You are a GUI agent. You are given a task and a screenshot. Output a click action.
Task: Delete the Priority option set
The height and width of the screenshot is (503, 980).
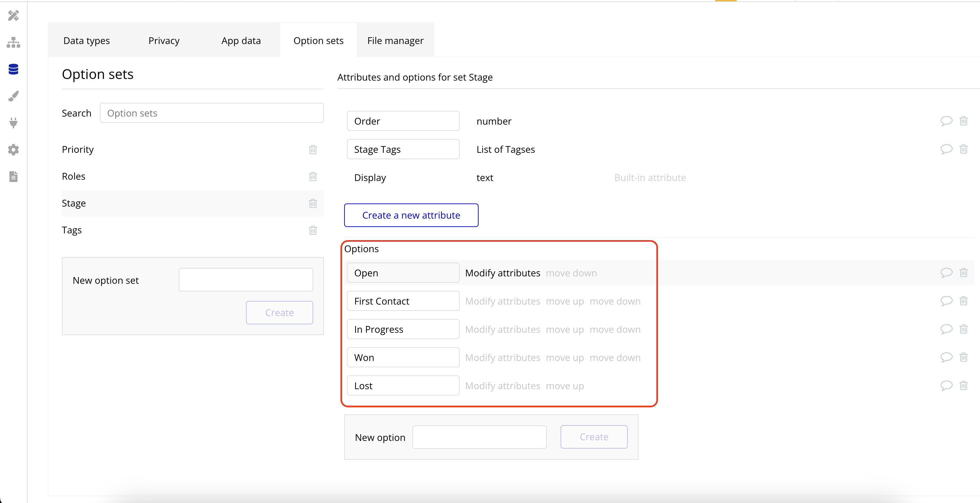(313, 149)
